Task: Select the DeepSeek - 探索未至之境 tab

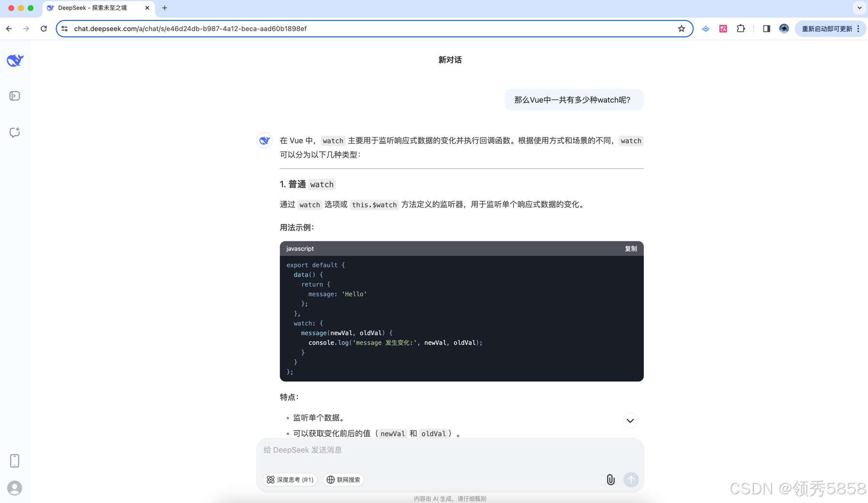Action: (x=98, y=8)
